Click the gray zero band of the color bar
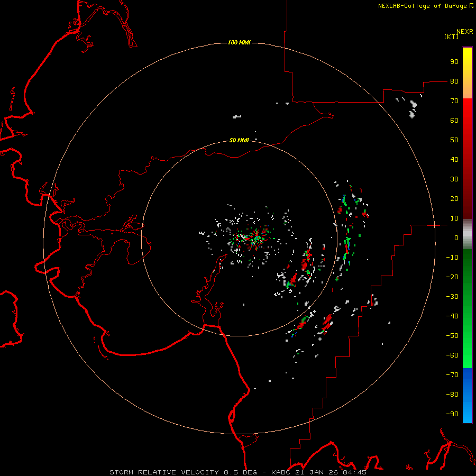Screen dimensions: 476x476 (467, 234)
